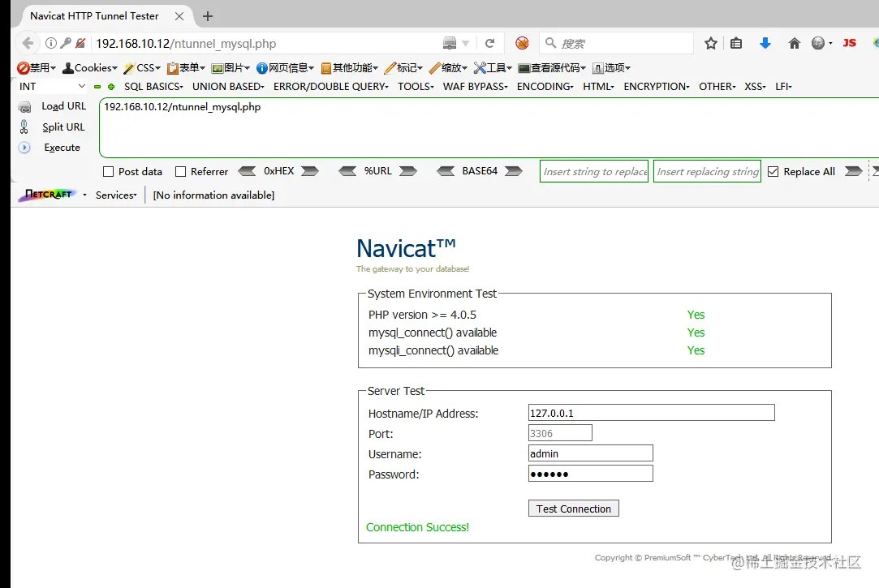Open the XSS menu
879x588 pixels.
[x=755, y=87]
